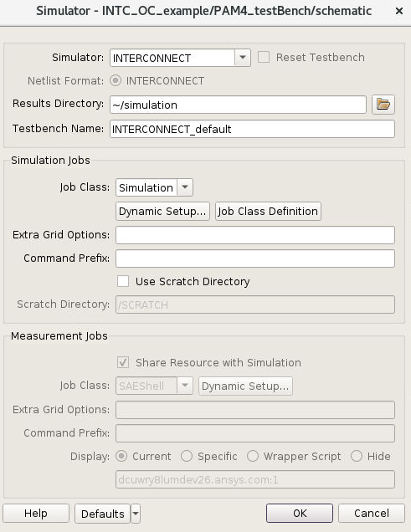
Task: Click the display host name field
Action: click(x=255, y=479)
